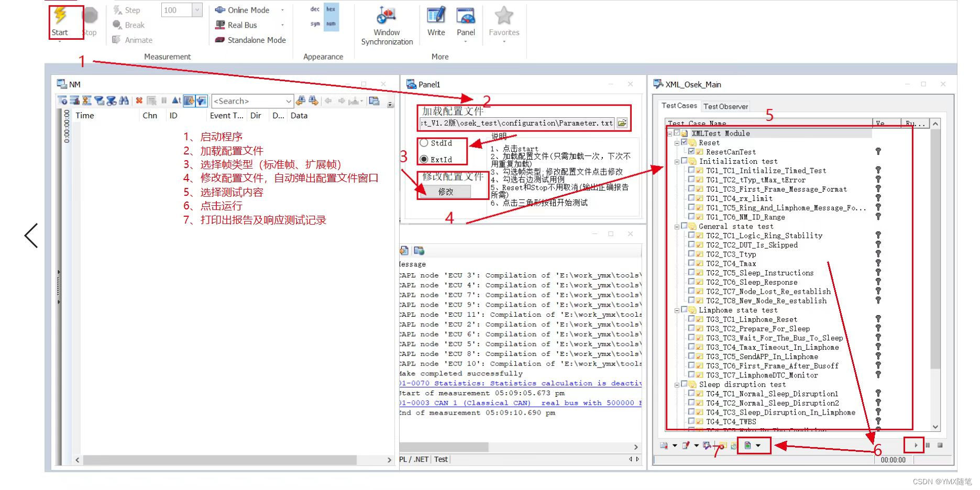Click the binoculars Find icon in NM toolbar
Viewport: 980px width, 490px height.
coord(125,101)
